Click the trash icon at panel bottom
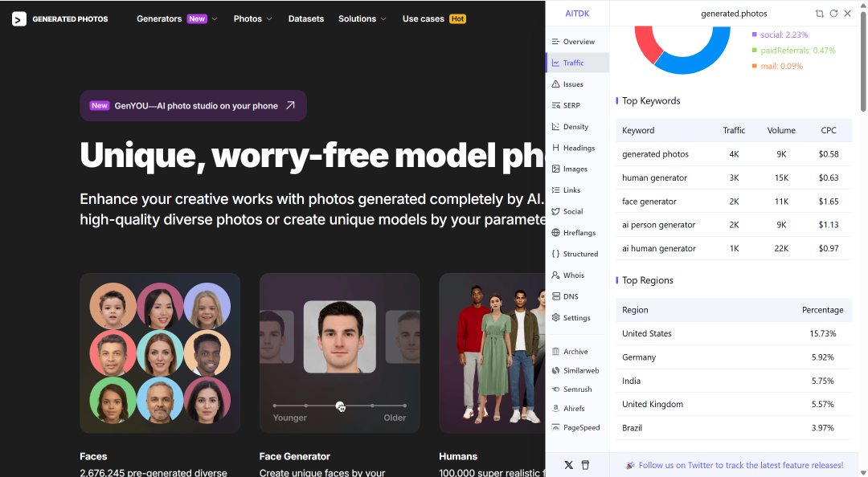The height and width of the screenshot is (477, 868). coord(585,465)
